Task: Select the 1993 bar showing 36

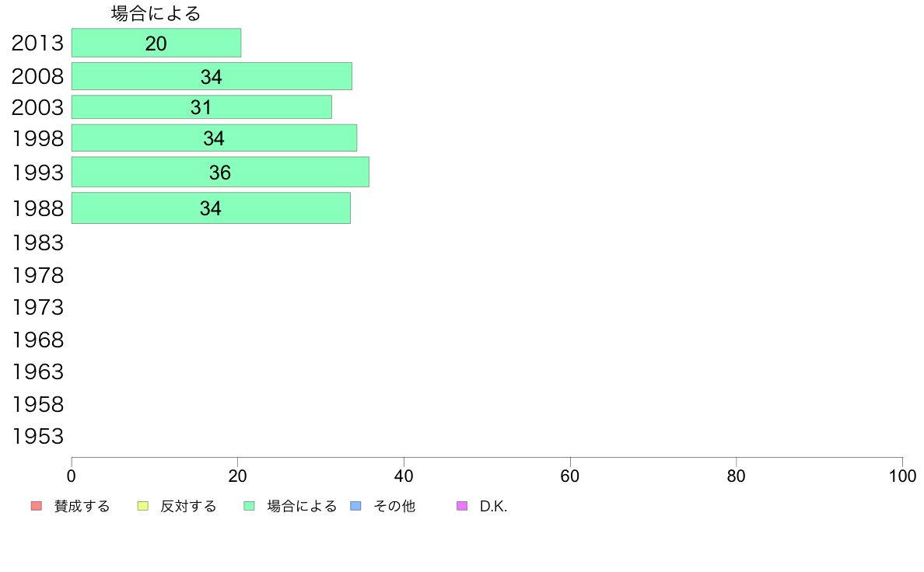Action: pyautogui.click(x=220, y=172)
